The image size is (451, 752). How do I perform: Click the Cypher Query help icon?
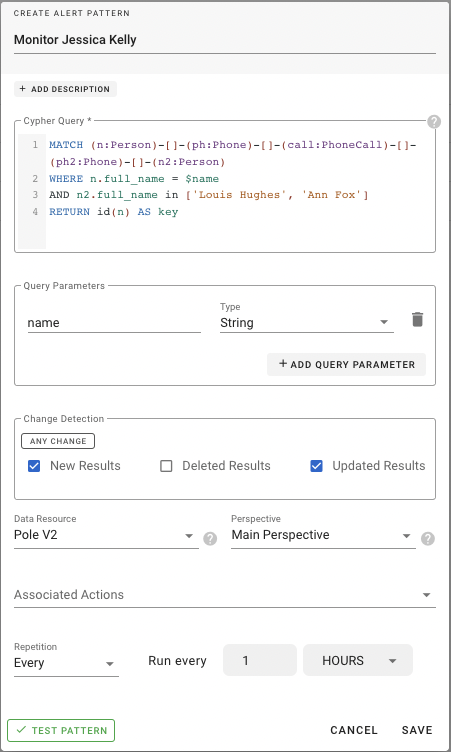point(434,122)
